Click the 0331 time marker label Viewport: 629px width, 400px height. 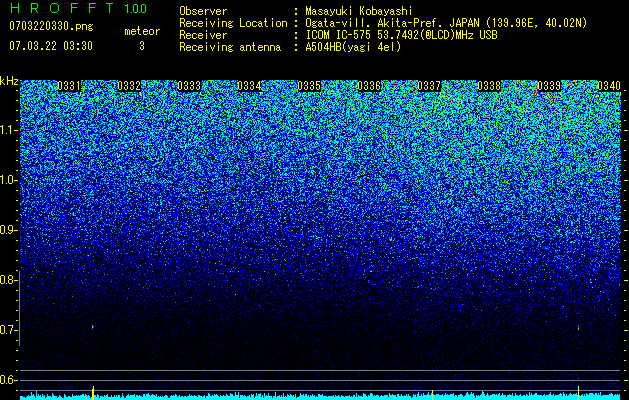(x=69, y=86)
